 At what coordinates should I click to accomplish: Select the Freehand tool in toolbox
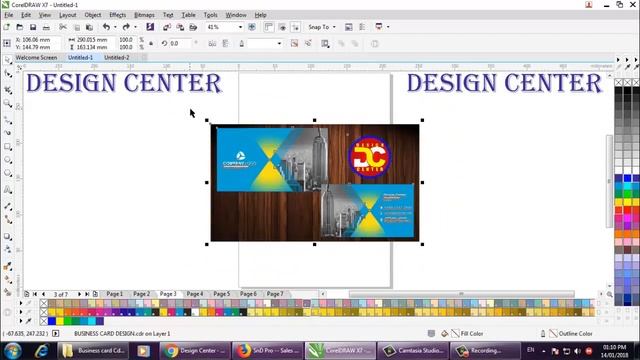click(7, 120)
